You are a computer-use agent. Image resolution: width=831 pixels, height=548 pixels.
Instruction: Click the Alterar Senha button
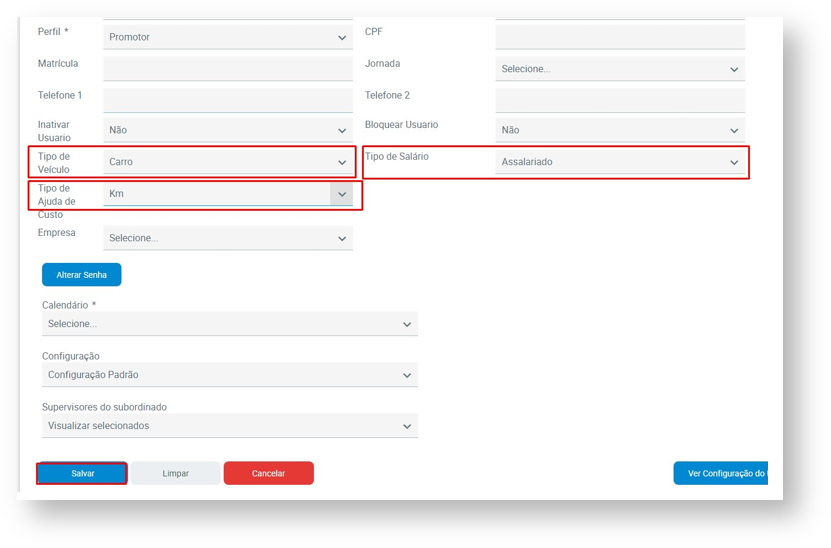pyautogui.click(x=82, y=275)
